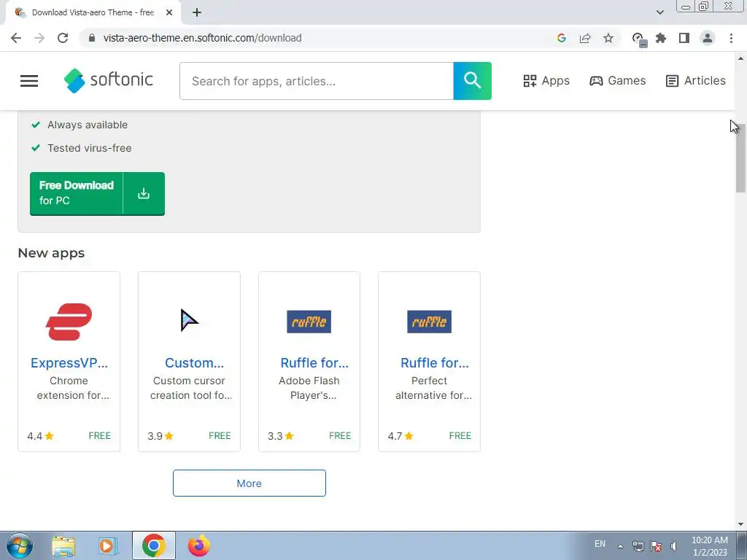Image resolution: width=747 pixels, height=560 pixels.
Task: Open the Chrome profile avatar
Action: [x=708, y=38]
